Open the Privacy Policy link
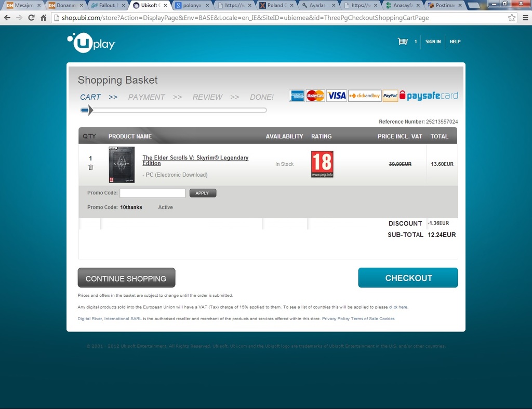This screenshot has width=532, height=409. [x=336, y=319]
